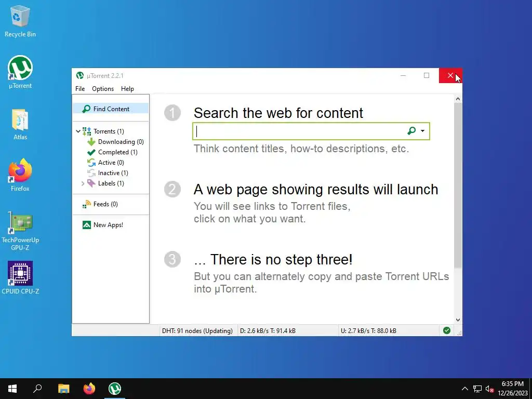532x399 pixels.
Task: Open the Options menu
Action: [x=103, y=89]
